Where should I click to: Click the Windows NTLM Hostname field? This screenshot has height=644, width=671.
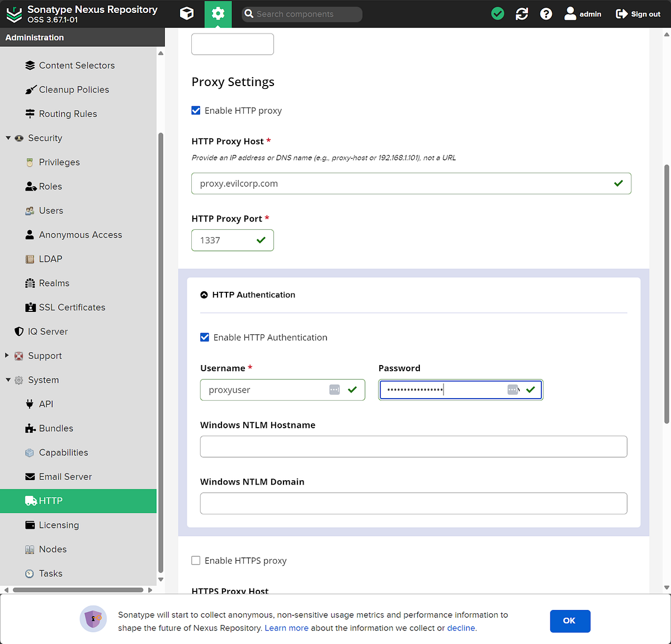[414, 447]
